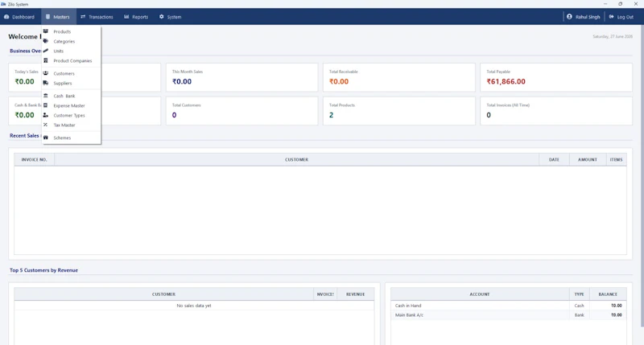Select the Cash in Hand row
The height and width of the screenshot is (345, 644).
click(509, 306)
